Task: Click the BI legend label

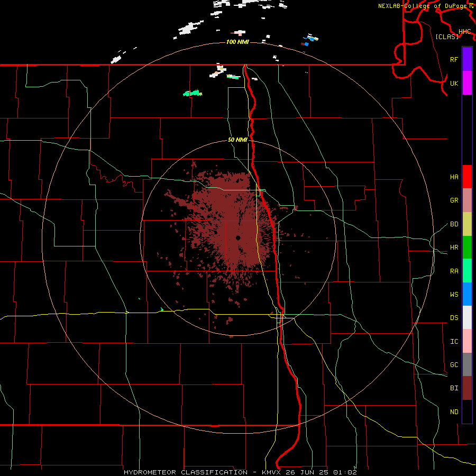Action: point(454,388)
